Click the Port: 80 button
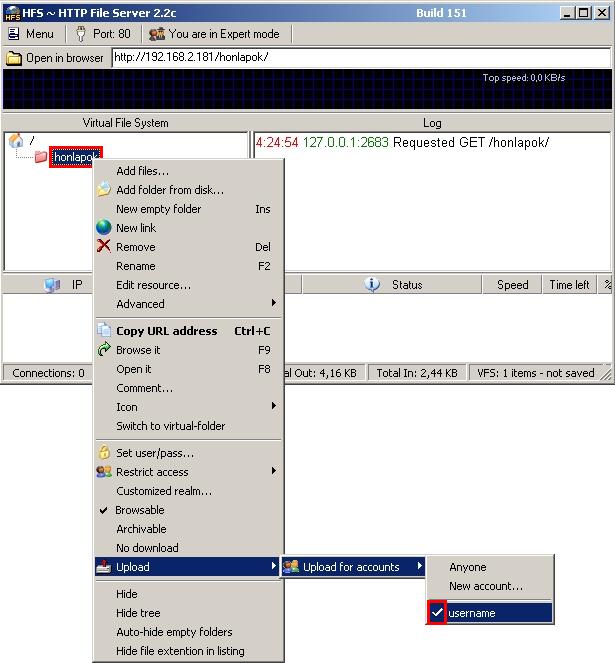The image size is (615, 663). (x=104, y=34)
